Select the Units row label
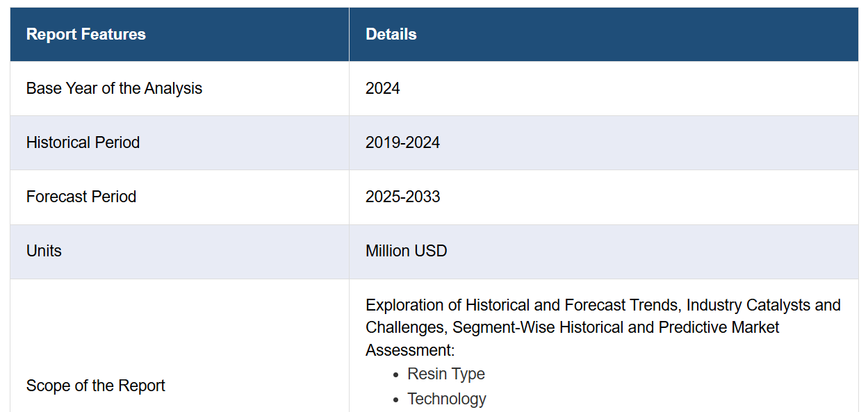Viewport: 868px width, 412px height. click(x=44, y=252)
